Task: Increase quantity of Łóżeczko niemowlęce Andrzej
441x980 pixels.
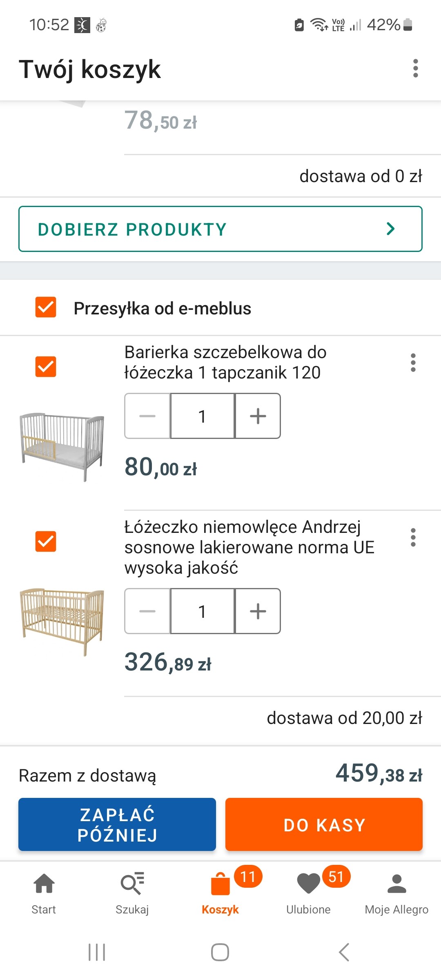Action: point(258,611)
